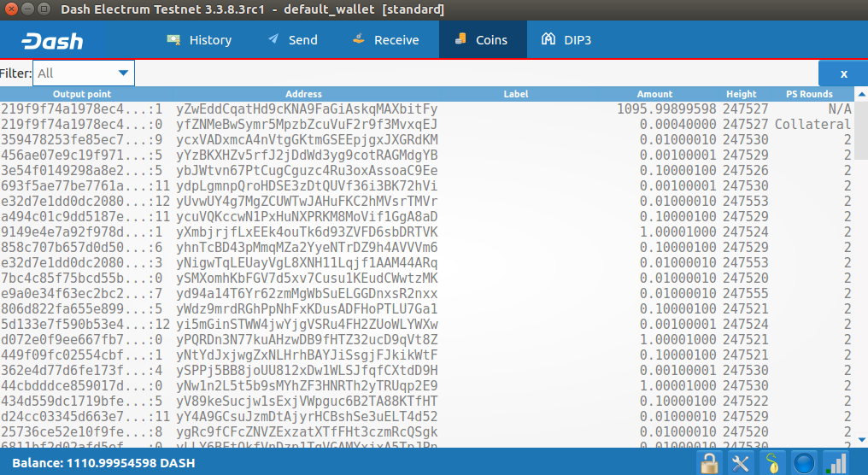Select output d24cc03345d663e7...:11

pyautogui.click(x=85, y=416)
